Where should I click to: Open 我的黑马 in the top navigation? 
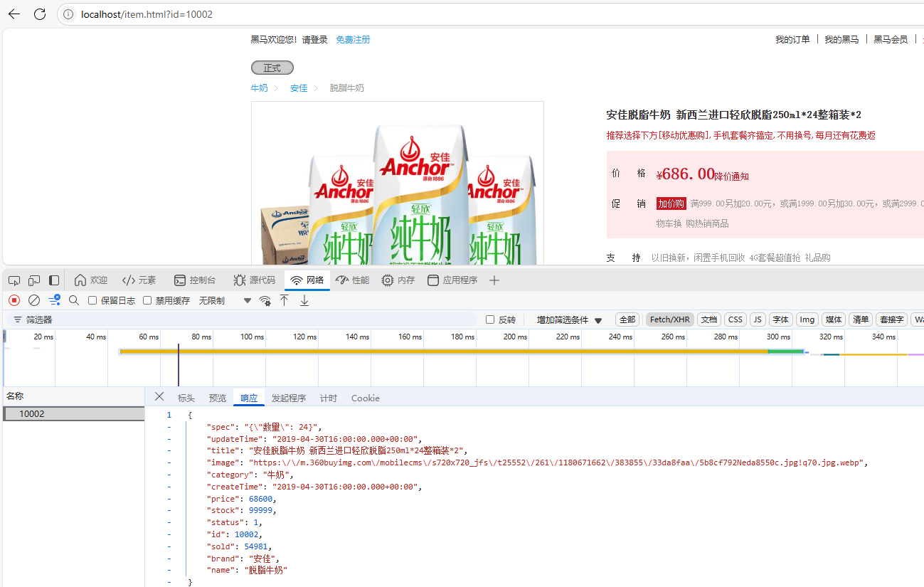click(841, 40)
